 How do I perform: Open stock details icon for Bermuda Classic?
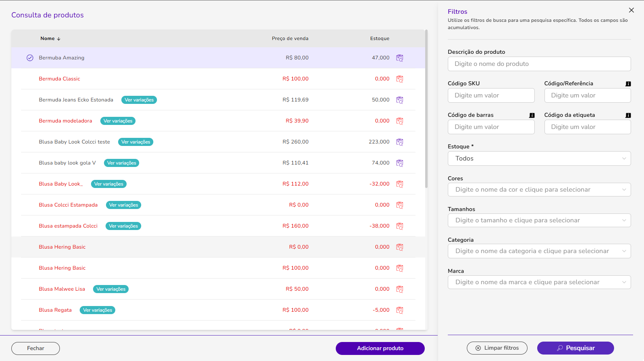click(x=400, y=79)
